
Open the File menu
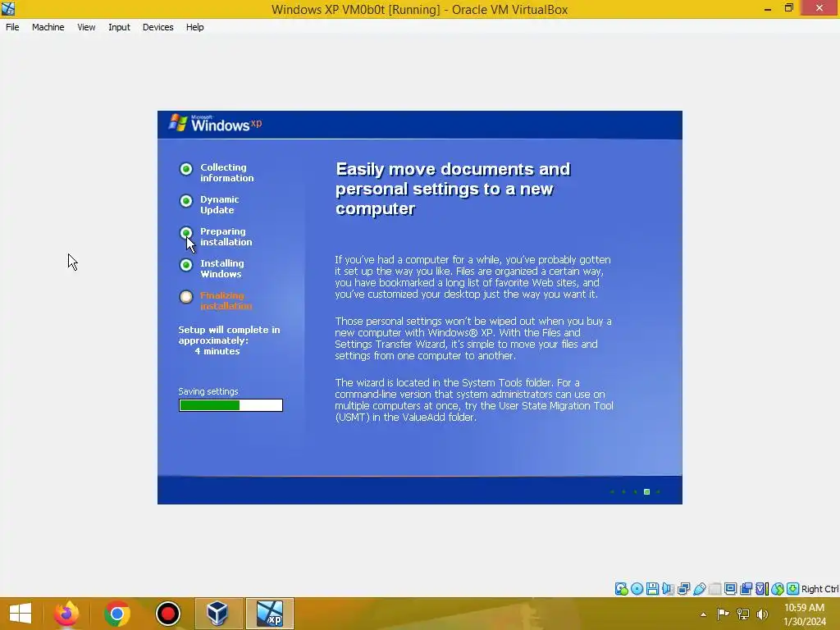12,27
